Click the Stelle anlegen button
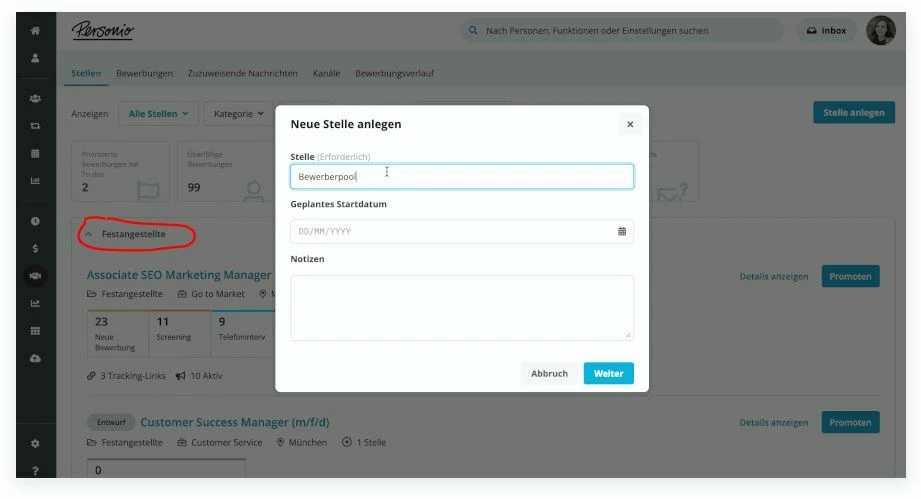921x499 pixels. [x=854, y=113]
